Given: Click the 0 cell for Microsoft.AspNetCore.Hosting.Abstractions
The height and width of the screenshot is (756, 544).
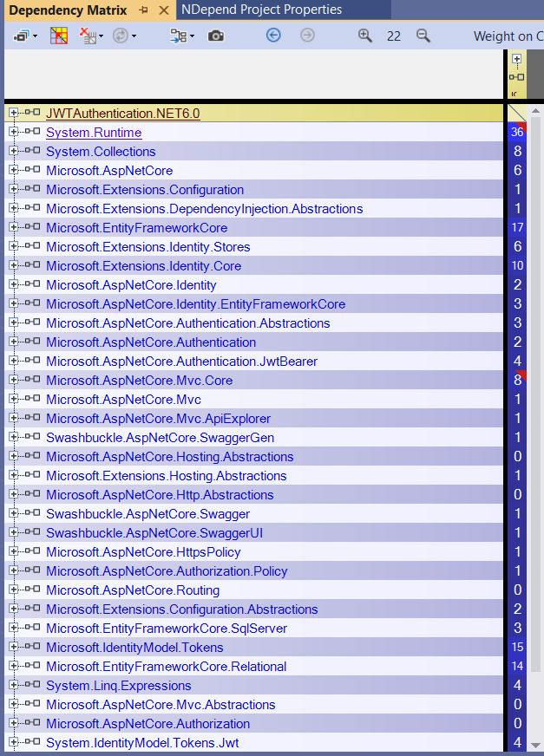Looking at the screenshot, I should click(517, 456).
